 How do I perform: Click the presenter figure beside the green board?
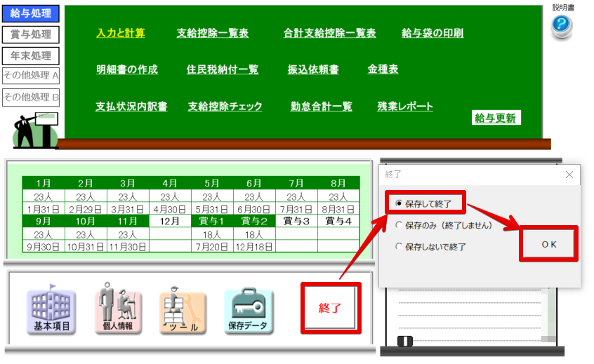coord(36,130)
